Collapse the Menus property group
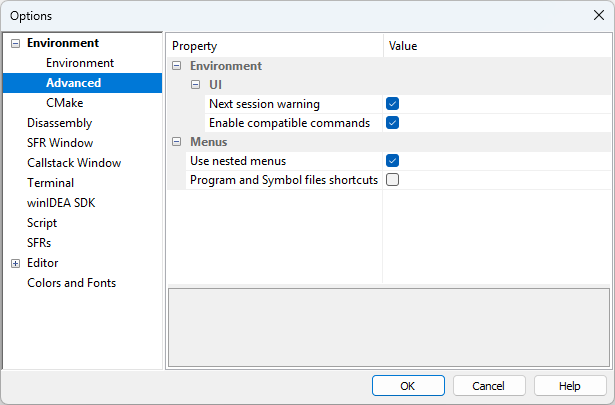 176,142
